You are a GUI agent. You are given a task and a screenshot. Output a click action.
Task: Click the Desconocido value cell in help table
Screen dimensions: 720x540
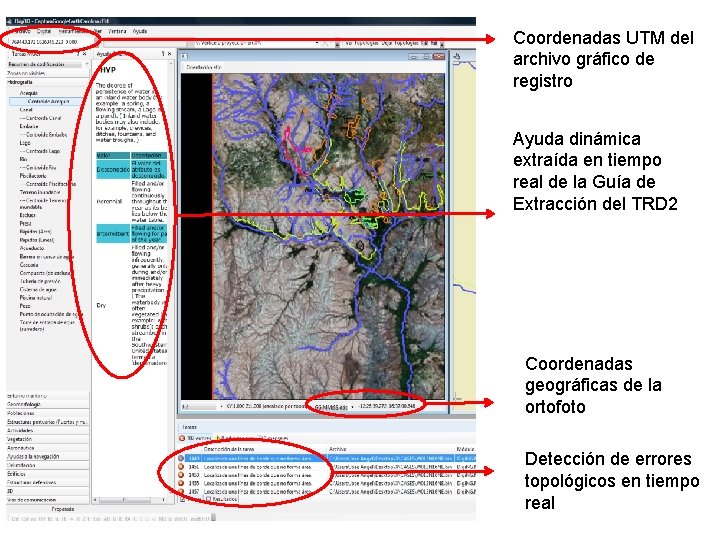(113, 169)
